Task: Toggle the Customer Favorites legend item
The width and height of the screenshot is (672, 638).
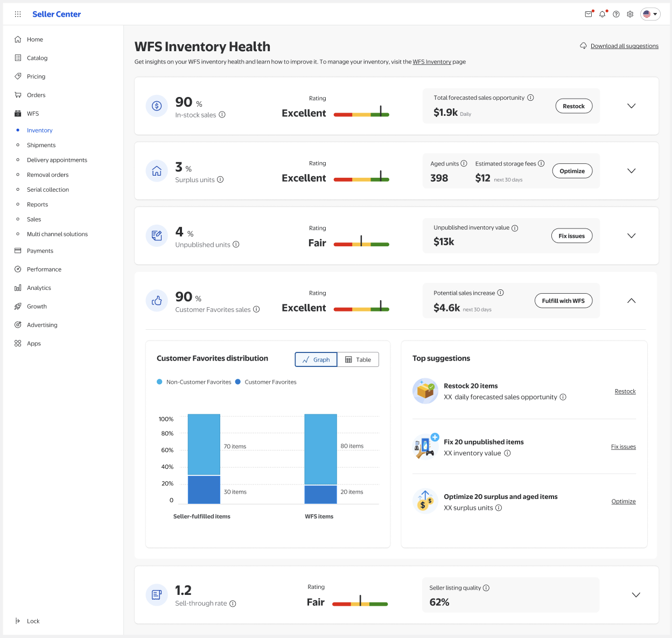Action: tap(266, 382)
